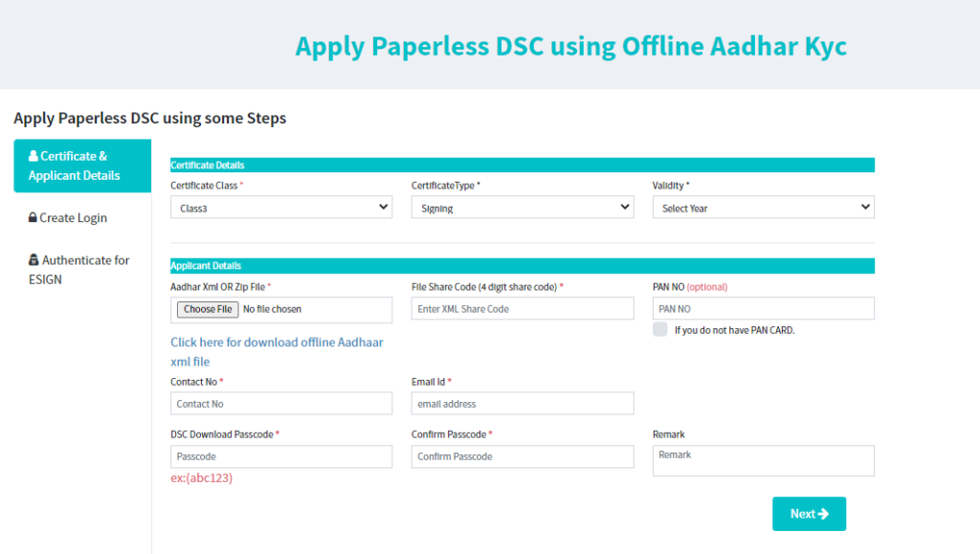Click the Contact No input field

click(x=281, y=404)
